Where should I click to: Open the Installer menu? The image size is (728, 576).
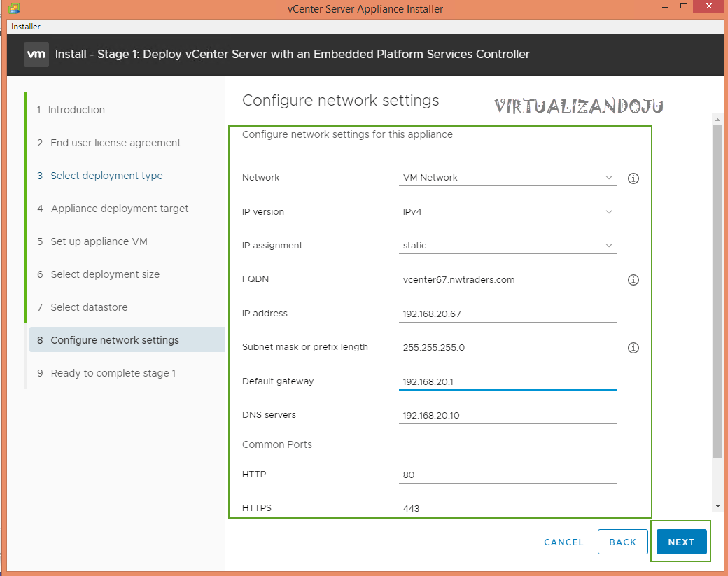pos(26,27)
